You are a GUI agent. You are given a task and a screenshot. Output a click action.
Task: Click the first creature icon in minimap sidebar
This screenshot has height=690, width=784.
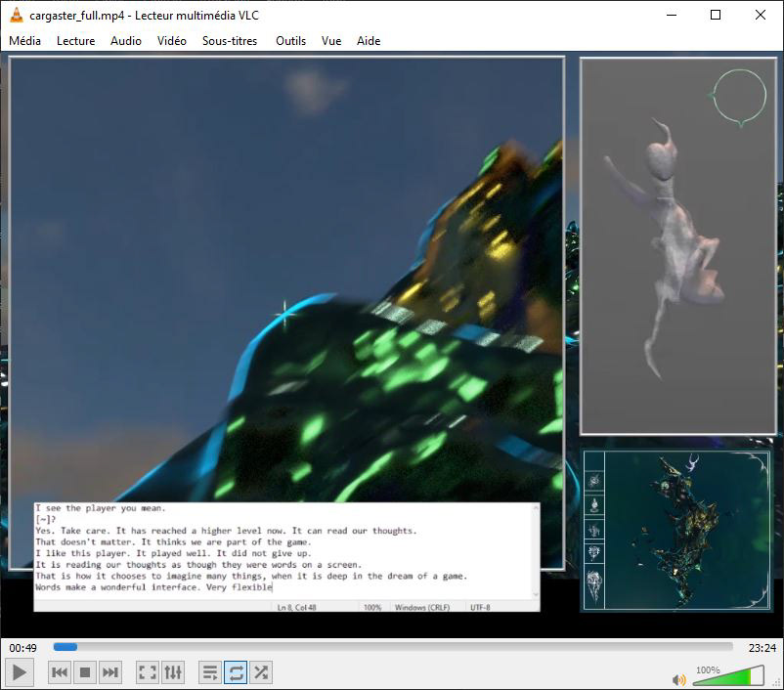(594, 481)
